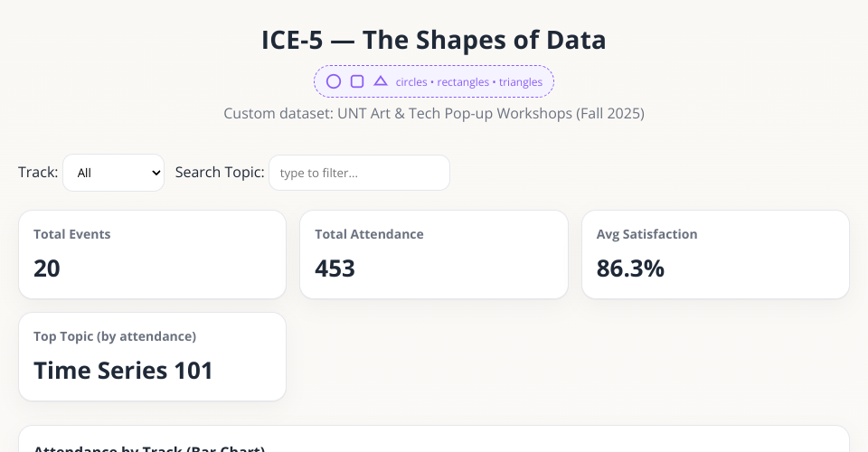The height and width of the screenshot is (452, 868).
Task: Click the Total Attendance card
Action: click(433, 254)
